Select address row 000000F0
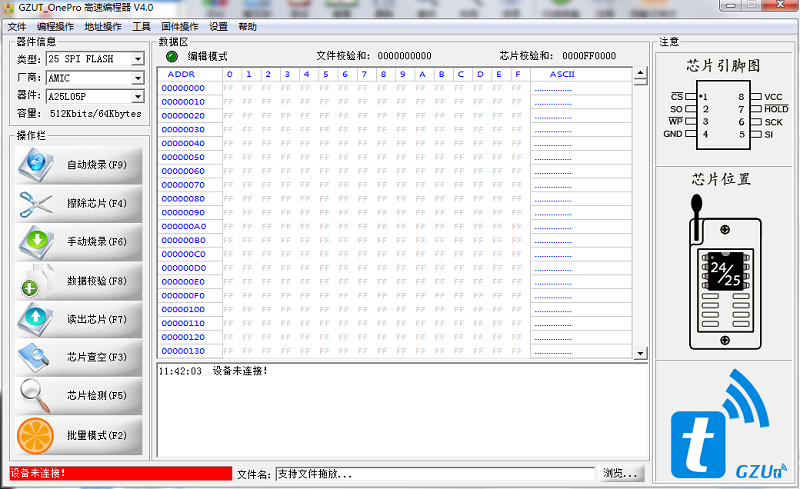800x489 pixels. tap(183, 296)
